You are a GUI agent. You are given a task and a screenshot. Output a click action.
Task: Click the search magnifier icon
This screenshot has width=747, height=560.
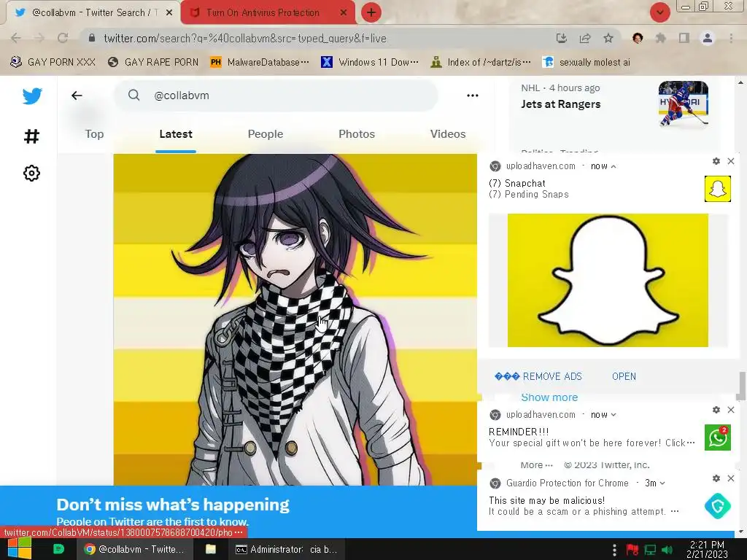tap(134, 96)
